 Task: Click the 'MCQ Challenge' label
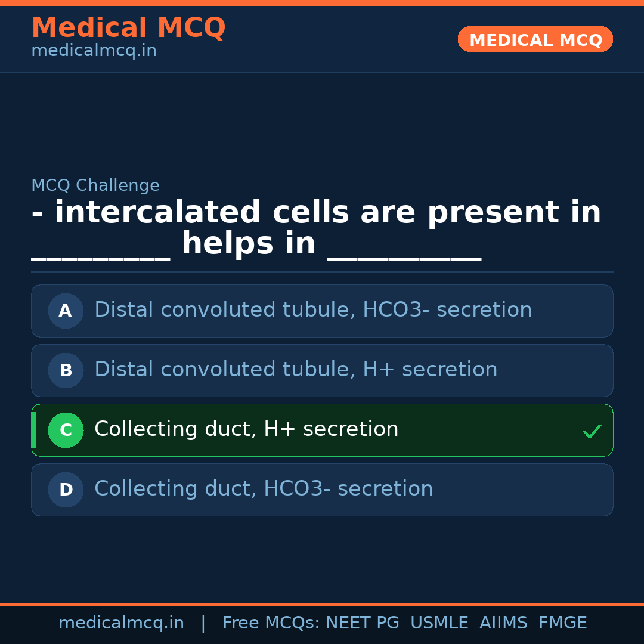click(x=95, y=186)
